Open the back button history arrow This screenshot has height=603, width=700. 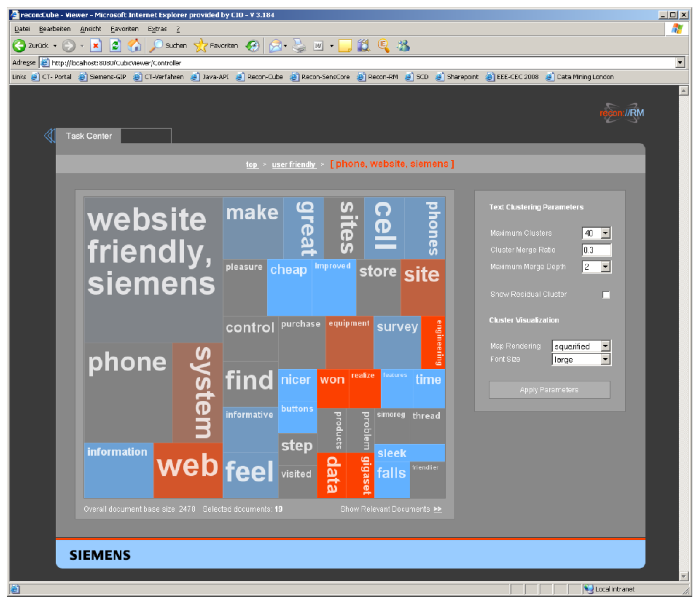pos(55,46)
